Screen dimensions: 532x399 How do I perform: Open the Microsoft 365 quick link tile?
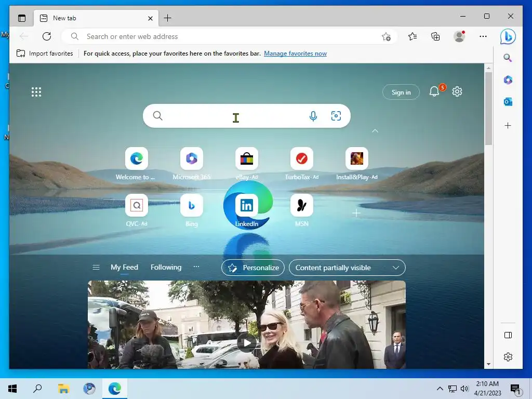point(191,158)
